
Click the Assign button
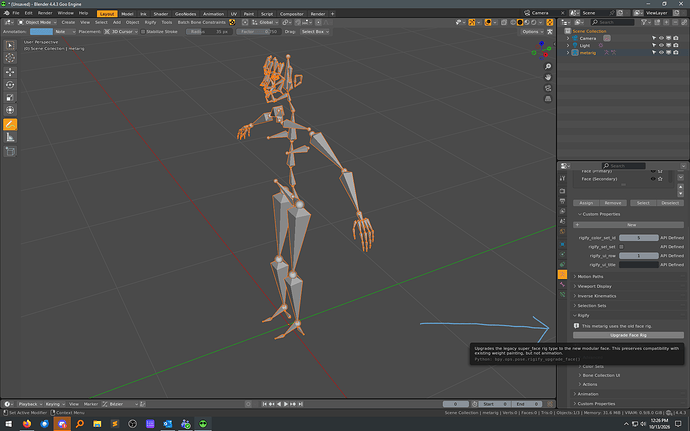[586, 203]
